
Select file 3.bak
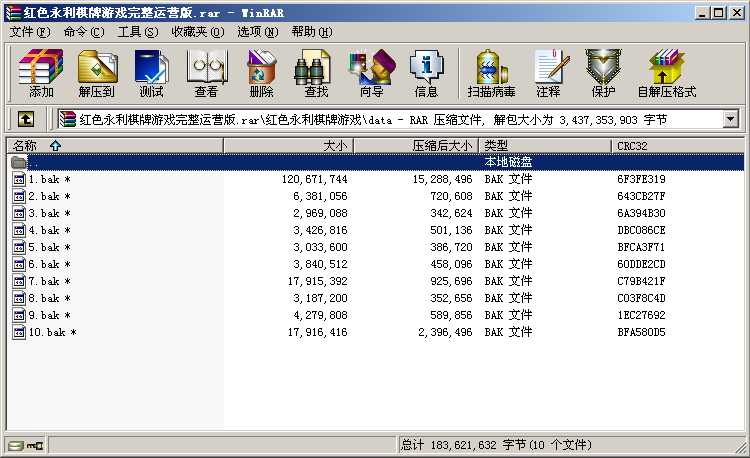point(49,213)
